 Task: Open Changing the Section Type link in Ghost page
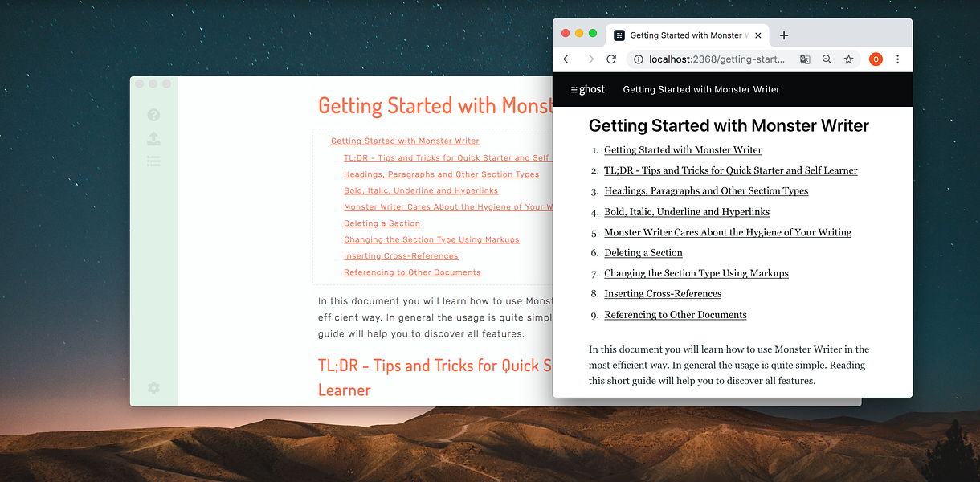(x=696, y=273)
